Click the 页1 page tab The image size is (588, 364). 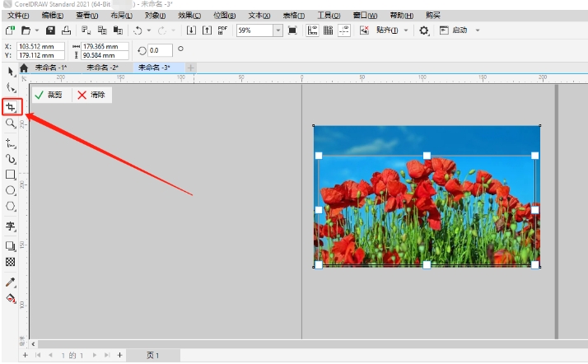pyautogui.click(x=152, y=355)
